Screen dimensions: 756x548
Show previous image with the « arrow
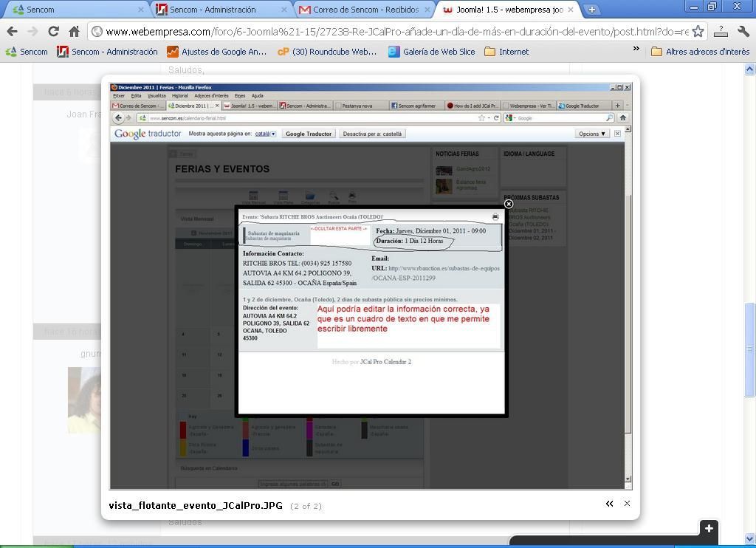tap(609, 504)
